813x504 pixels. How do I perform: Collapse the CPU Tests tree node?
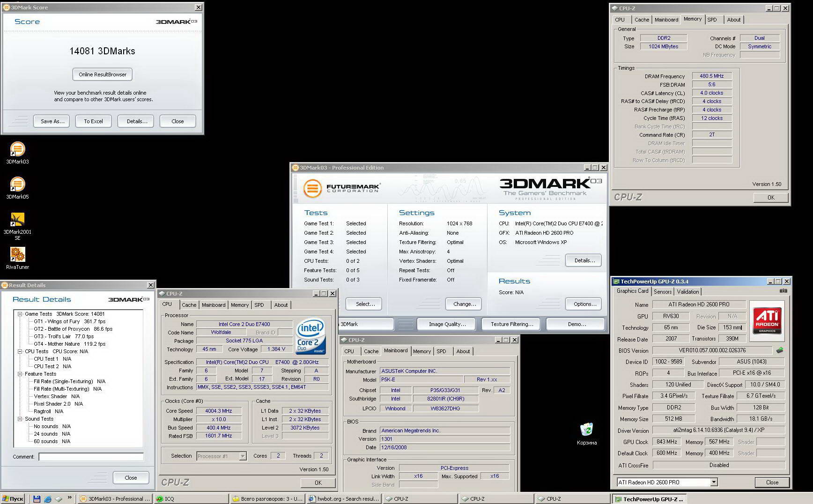[x=20, y=351]
